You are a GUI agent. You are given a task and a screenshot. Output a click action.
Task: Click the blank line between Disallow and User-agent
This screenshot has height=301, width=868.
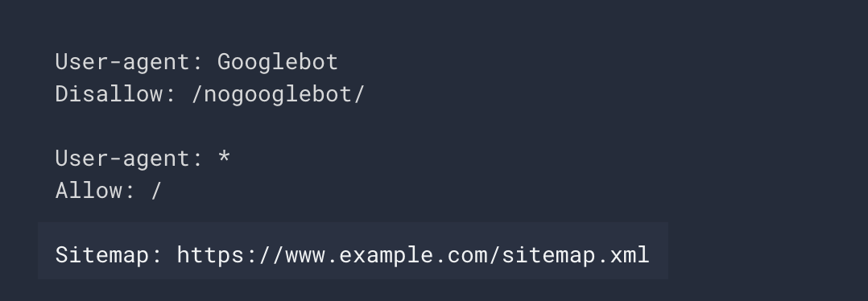tap(353, 126)
